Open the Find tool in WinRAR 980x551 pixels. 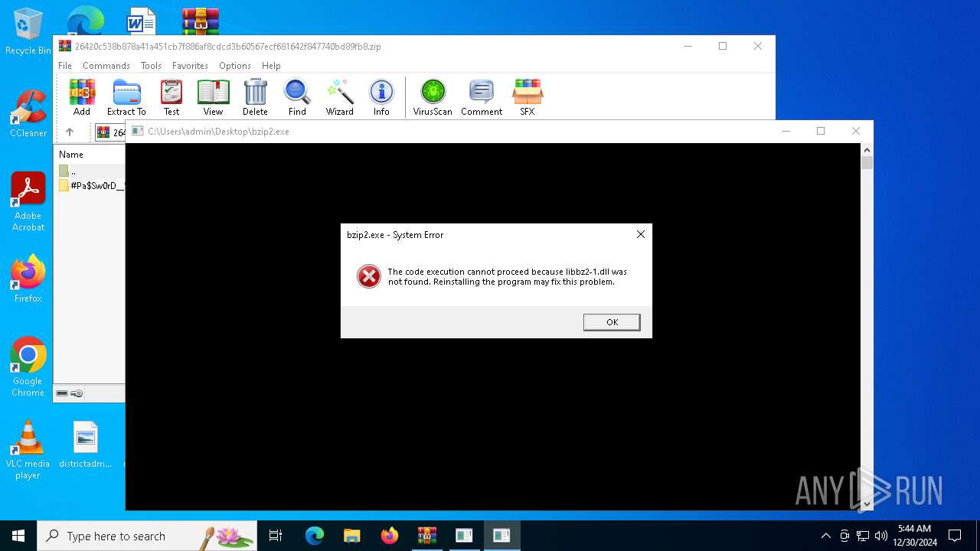click(297, 97)
